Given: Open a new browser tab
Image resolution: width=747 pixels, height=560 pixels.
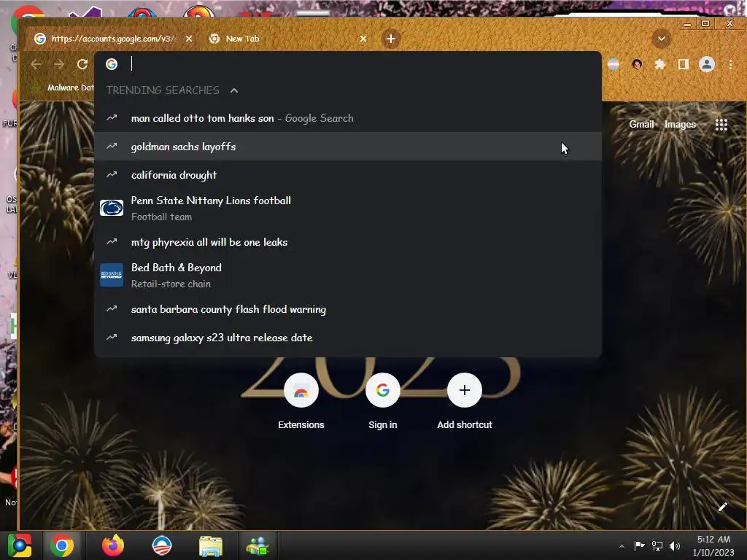Looking at the screenshot, I should tap(391, 39).
